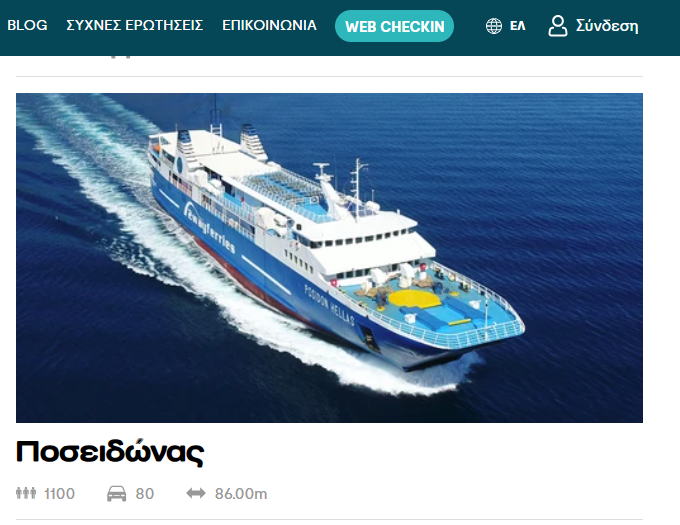Go to ΕΠΙΚΟΙΝΩΝΙΑ page
Viewport: 680px width, 525px height.
coord(269,26)
